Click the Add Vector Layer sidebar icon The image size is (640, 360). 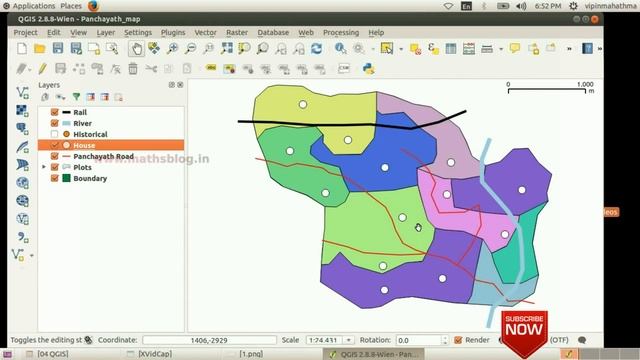(22, 93)
